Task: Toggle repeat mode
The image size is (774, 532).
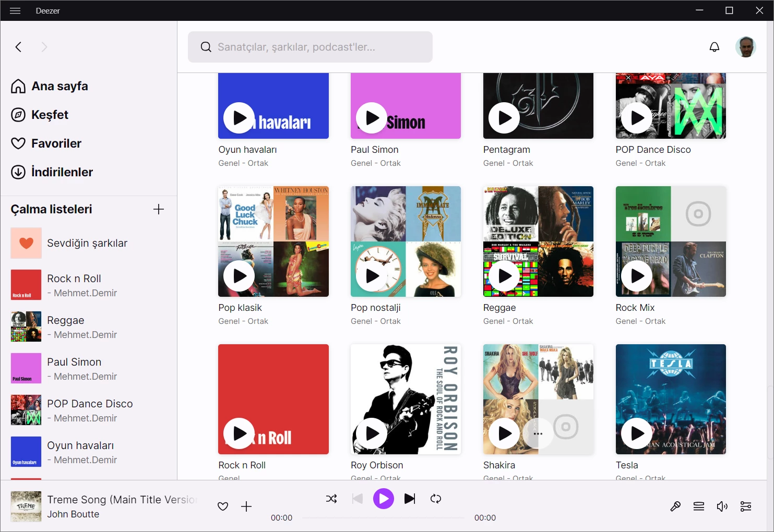Action: [x=436, y=499]
